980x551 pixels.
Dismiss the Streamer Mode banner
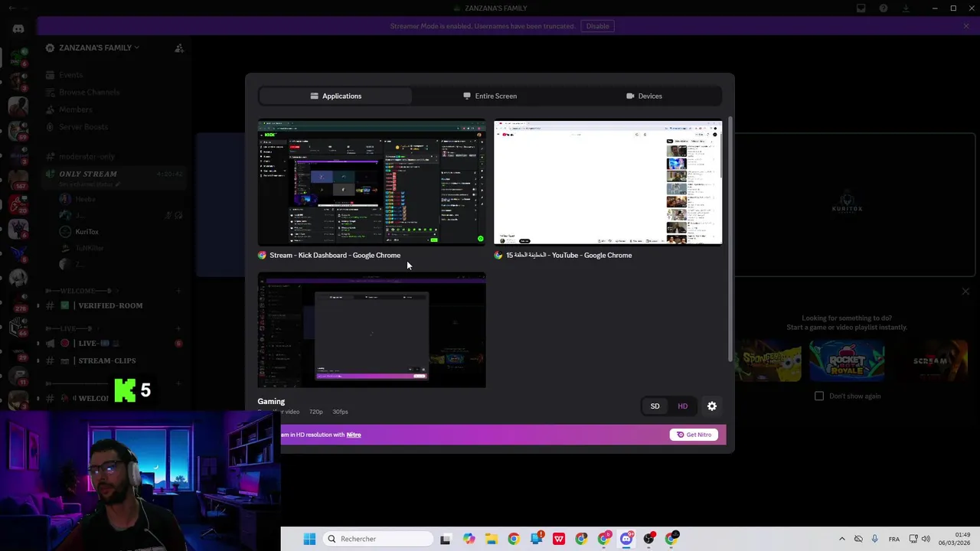click(966, 26)
